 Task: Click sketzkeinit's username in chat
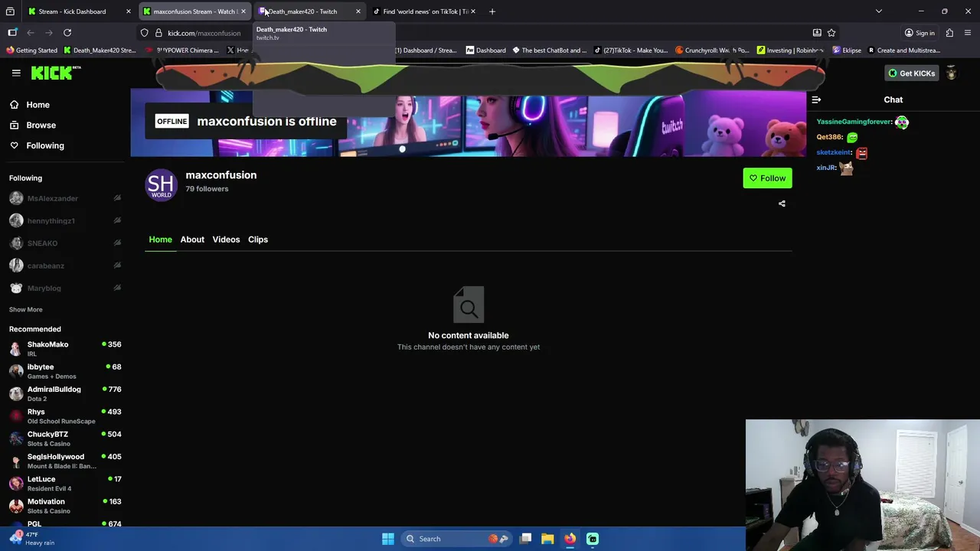834,152
